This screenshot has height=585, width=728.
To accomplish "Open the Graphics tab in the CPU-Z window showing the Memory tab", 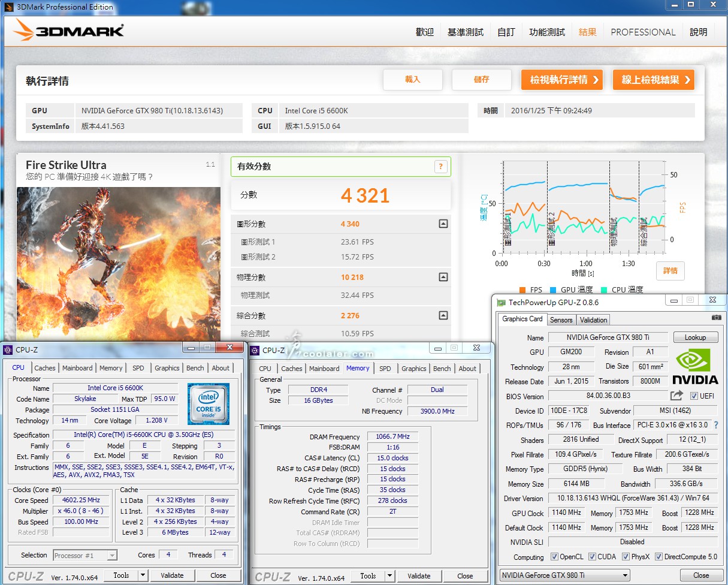I will [x=414, y=369].
